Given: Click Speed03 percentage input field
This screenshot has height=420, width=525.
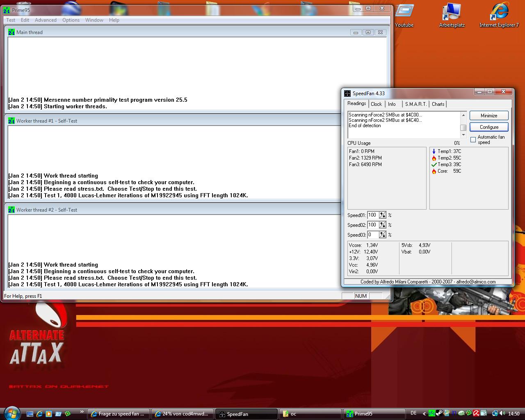Looking at the screenshot, I should (373, 235).
